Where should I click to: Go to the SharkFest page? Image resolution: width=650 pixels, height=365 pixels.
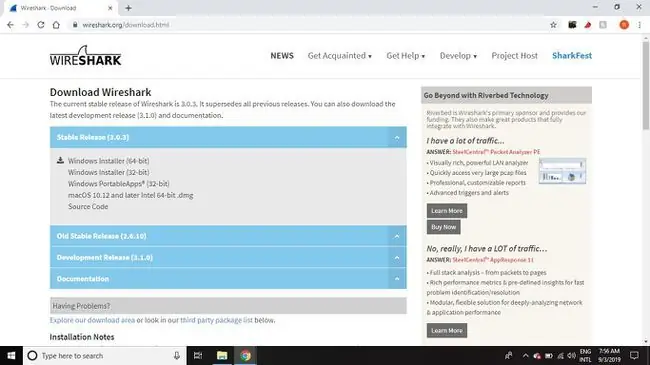point(572,56)
